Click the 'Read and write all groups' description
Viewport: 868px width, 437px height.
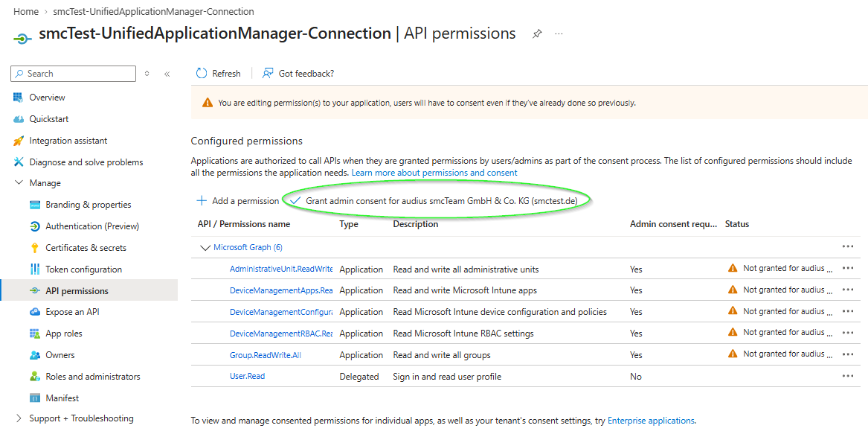(x=442, y=355)
